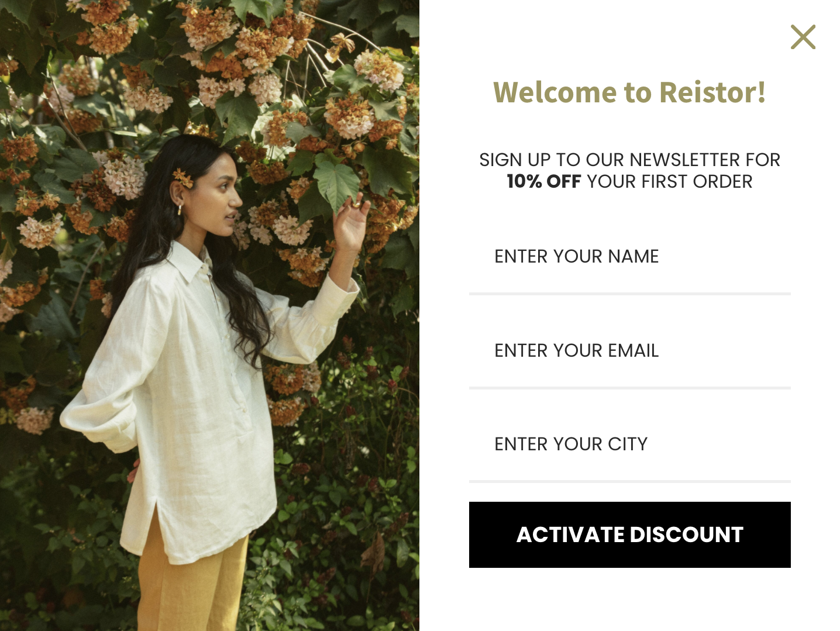Image resolution: width=840 pixels, height=631 pixels.
Task: Click the woman's raised hand
Action: tap(350, 224)
